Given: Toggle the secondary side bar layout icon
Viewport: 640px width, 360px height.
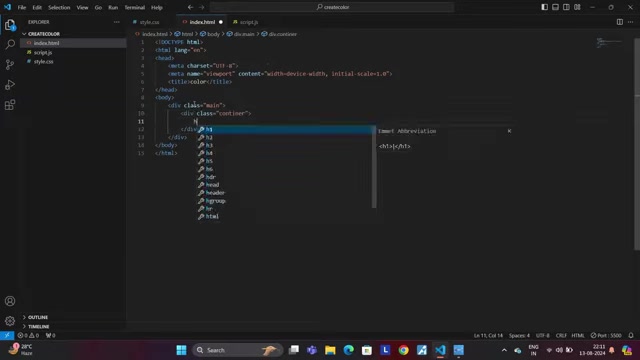Looking at the screenshot, I should 566,7.
